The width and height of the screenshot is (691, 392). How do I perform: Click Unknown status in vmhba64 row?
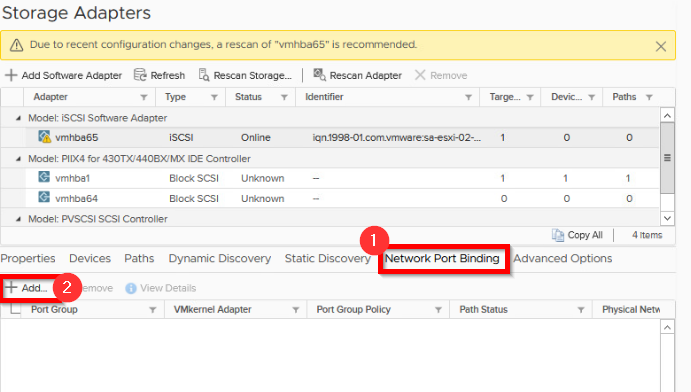pyautogui.click(x=262, y=198)
